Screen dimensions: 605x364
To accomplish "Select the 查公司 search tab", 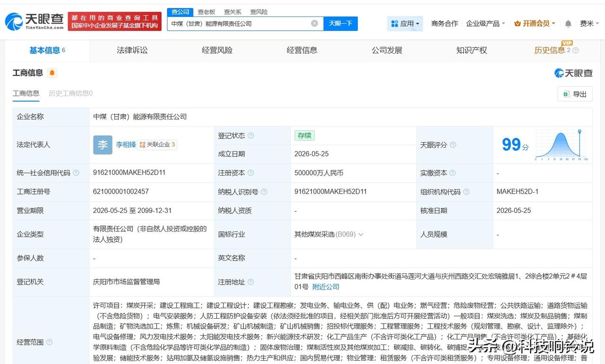I will (x=180, y=12).
